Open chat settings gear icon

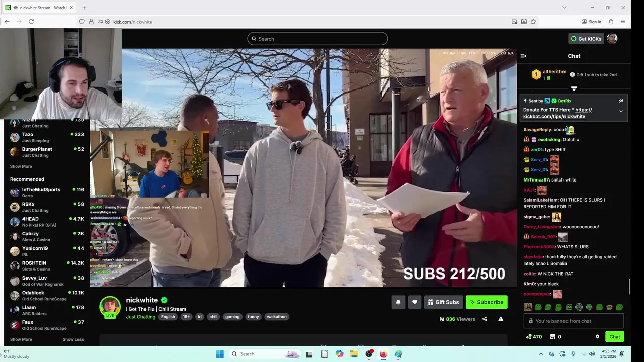[x=597, y=337]
